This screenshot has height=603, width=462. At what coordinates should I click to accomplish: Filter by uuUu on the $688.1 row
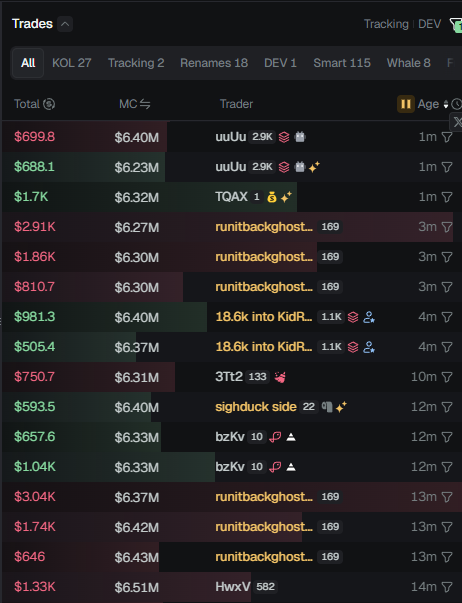pyautogui.click(x=447, y=167)
